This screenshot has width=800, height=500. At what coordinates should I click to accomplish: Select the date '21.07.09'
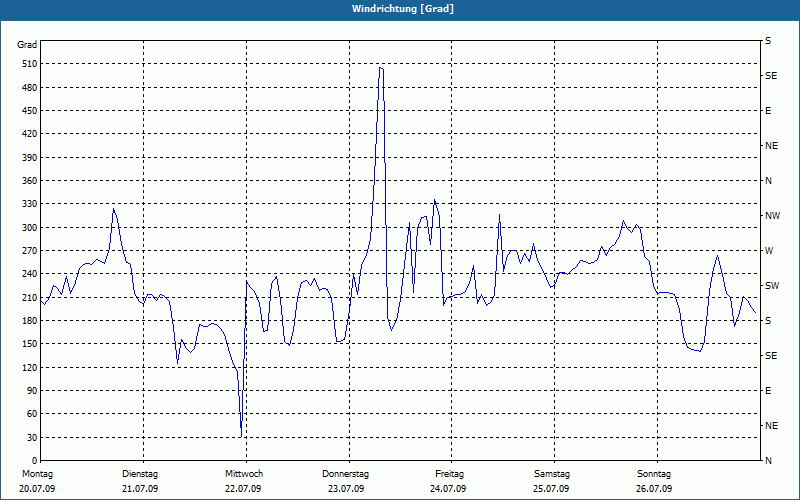click(x=140, y=489)
